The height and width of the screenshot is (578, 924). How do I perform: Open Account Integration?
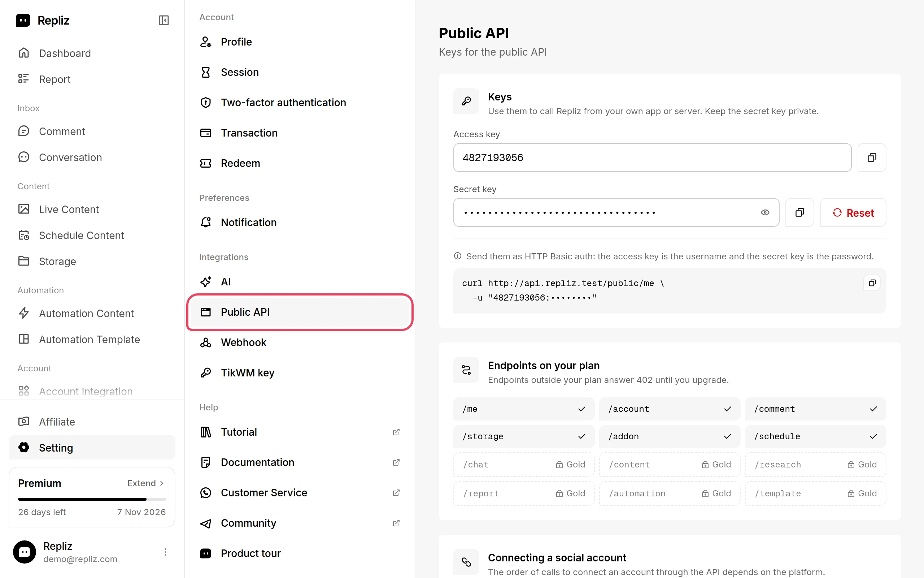[x=92, y=391]
